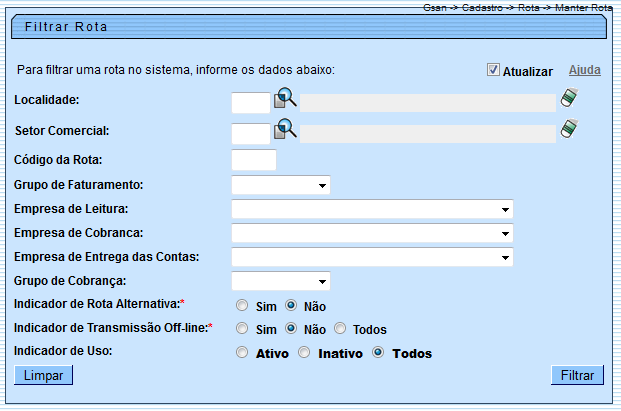The height and width of the screenshot is (411, 621).
Task: Click the Setor Comercial search magnifier icon
Action: (x=286, y=130)
